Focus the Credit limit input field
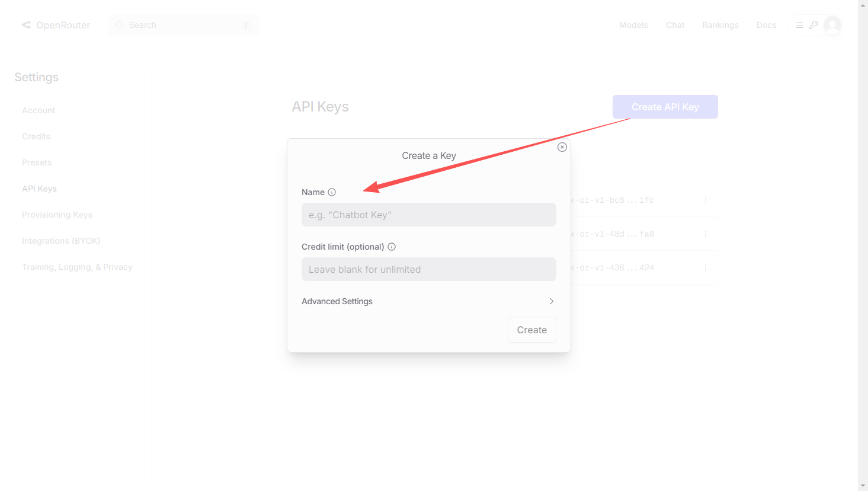The height and width of the screenshot is (491, 868). (x=429, y=269)
